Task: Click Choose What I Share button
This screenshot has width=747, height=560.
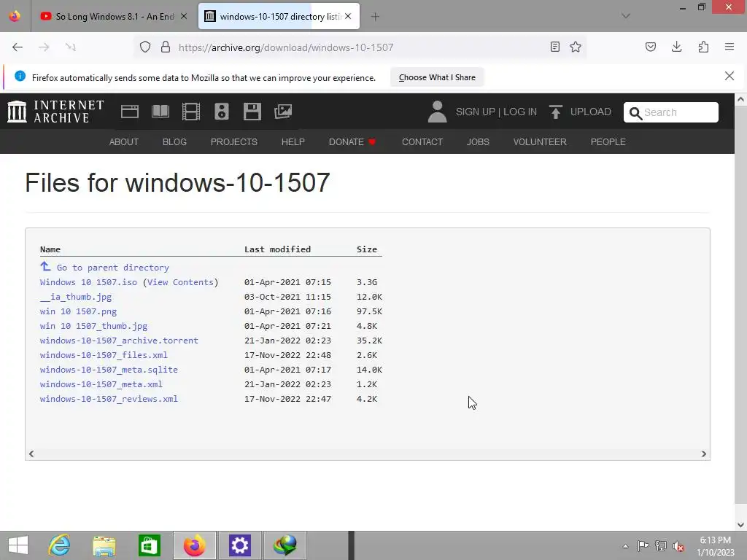Action: pyautogui.click(x=437, y=77)
